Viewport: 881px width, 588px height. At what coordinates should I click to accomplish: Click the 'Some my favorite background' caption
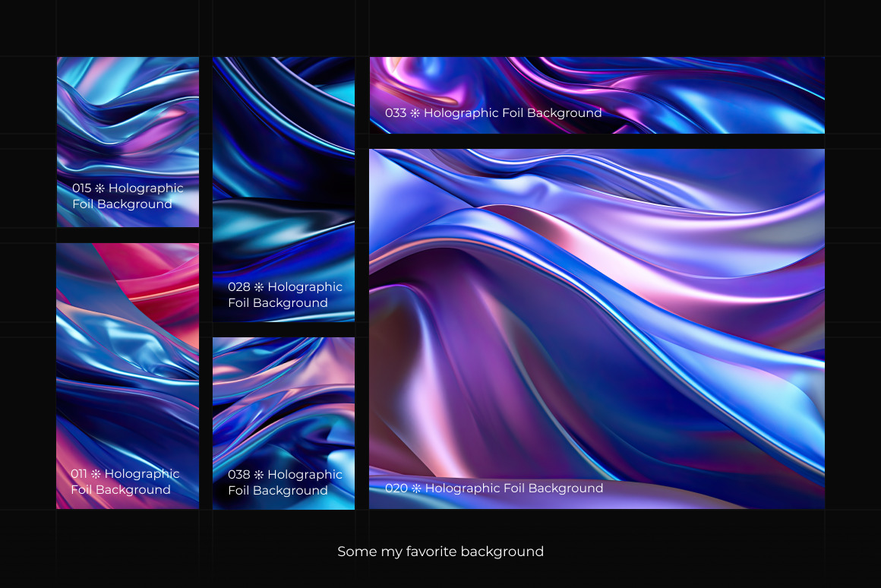pos(440,552)
